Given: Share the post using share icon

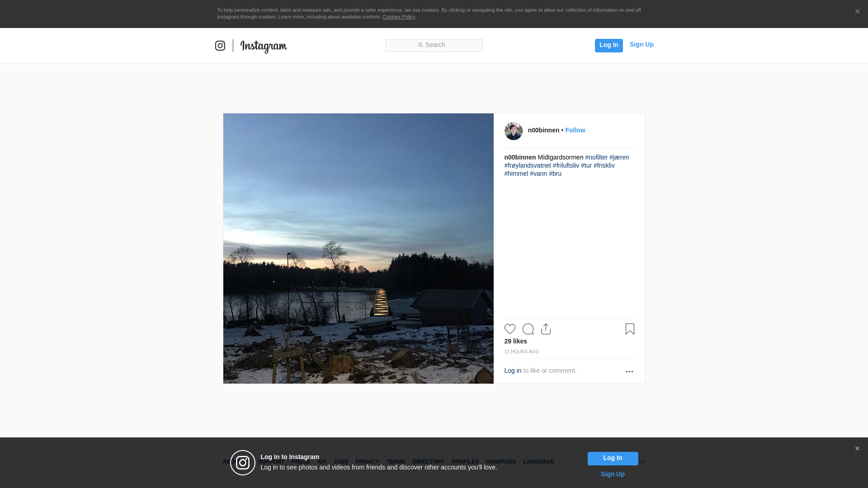Looking at the screenshot, I should [546, 329].
